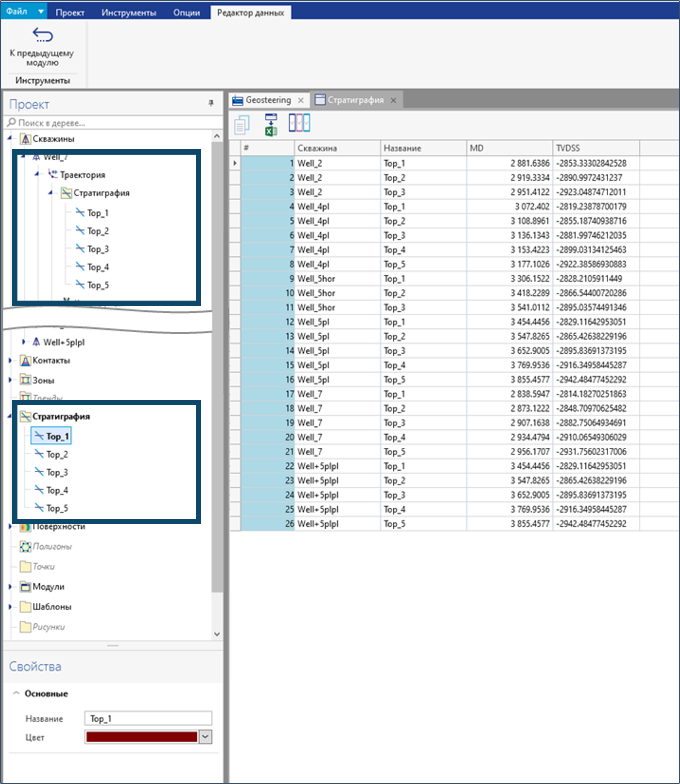
Task: Sort by the Скважина column header
Action: (x=337, y=148)
